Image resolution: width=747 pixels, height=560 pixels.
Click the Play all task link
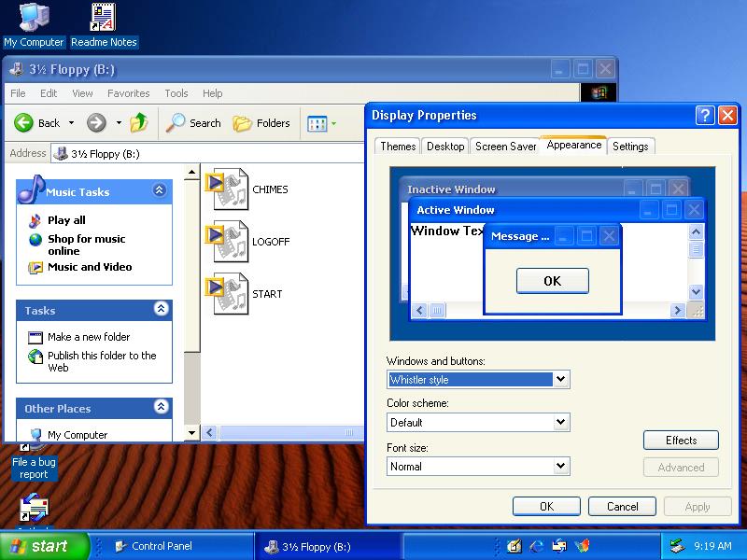pos(66,220)
